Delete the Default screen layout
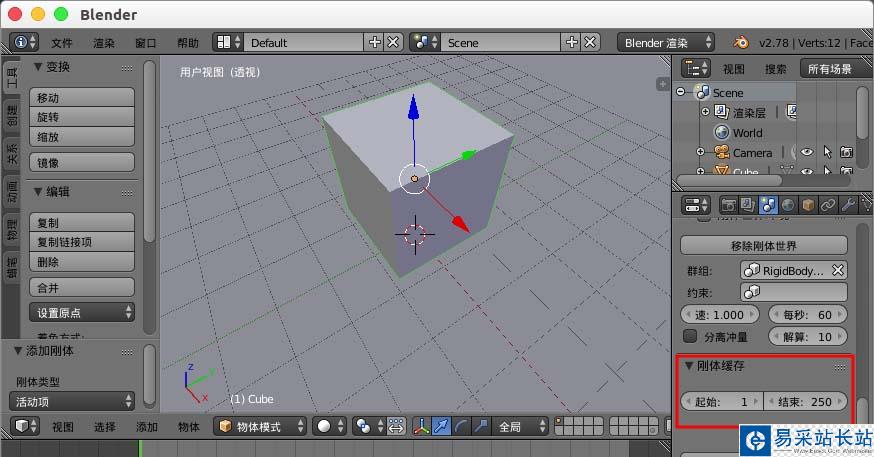Screen dimensions: 874x457 click(394, 42)
